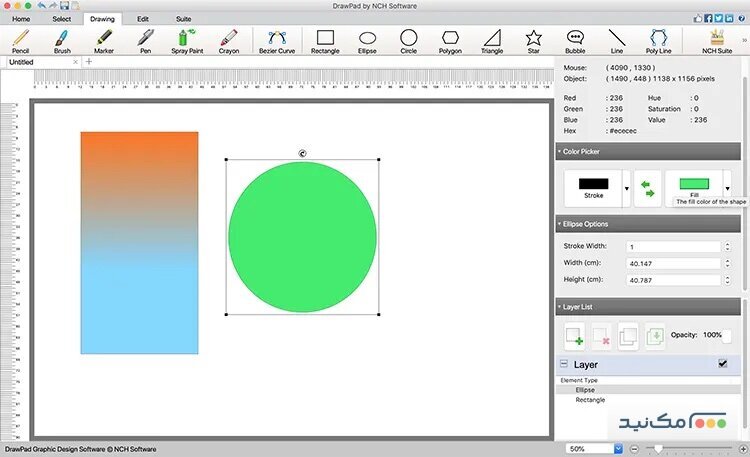Collapse the Layer tree with minus box
This screenshot has width=750, height=457.
564,364
